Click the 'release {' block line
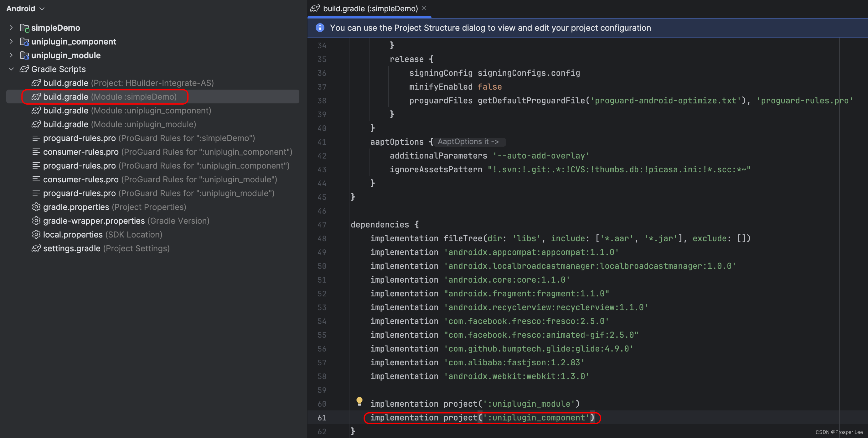Viewport: 868px width, 438px height. point(411,59)
